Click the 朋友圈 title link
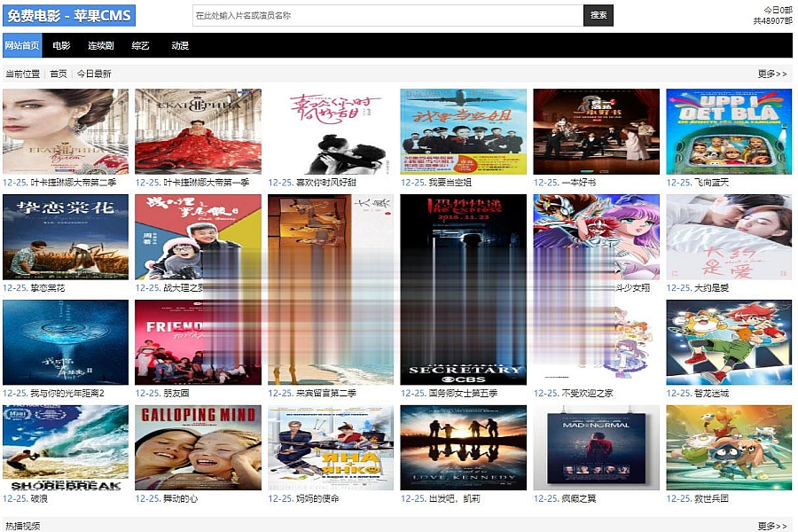The width and height of the screenshot is (798, 532). click(176, 393)
